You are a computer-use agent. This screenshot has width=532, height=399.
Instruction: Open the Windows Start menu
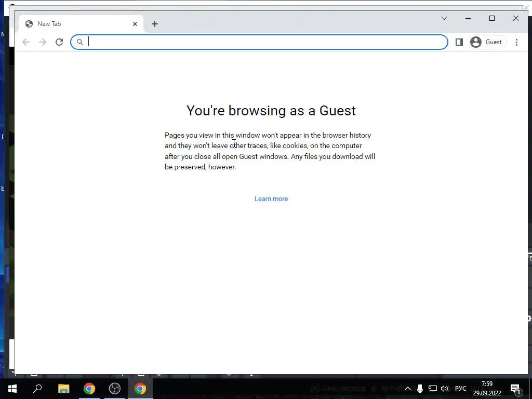point(12,389)
